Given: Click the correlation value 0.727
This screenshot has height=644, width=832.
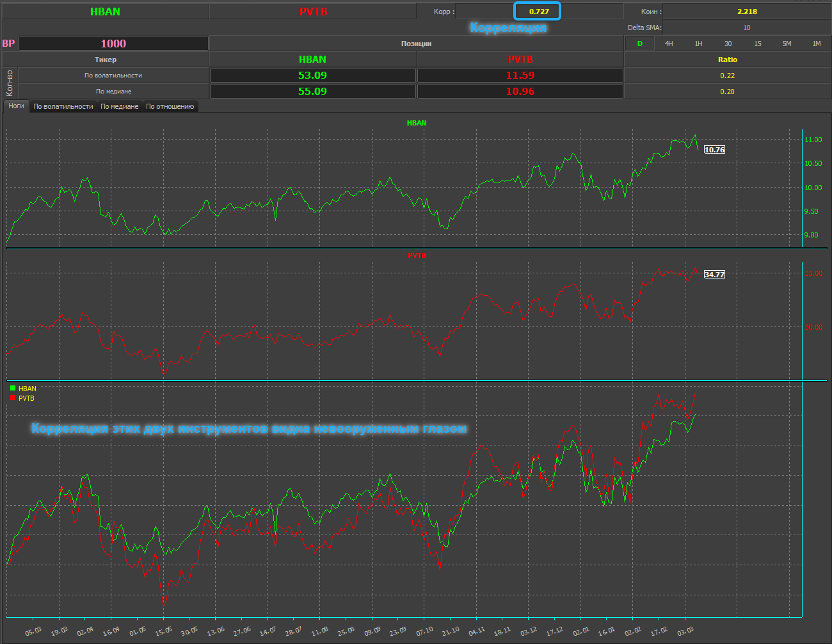Looking at the screenshot, I should point(539,12).
